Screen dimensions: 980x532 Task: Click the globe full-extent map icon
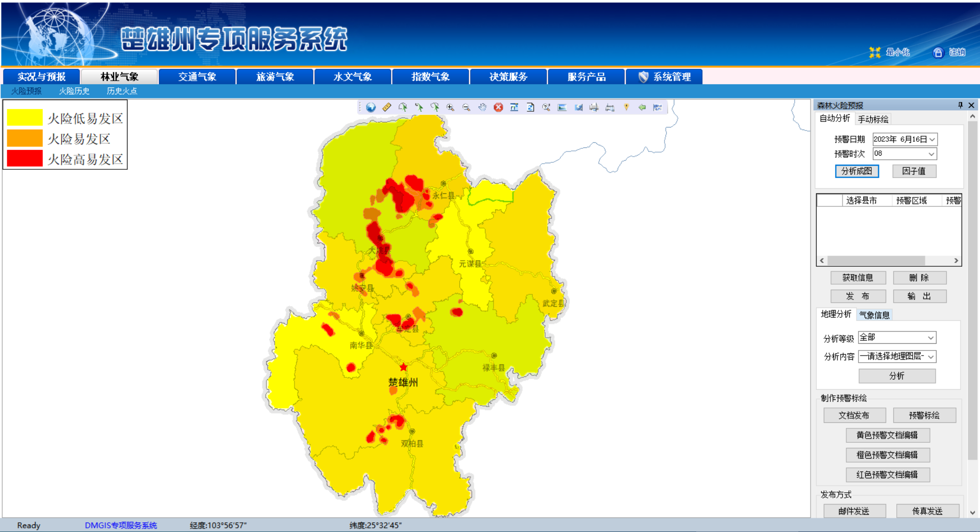point(371,107)
